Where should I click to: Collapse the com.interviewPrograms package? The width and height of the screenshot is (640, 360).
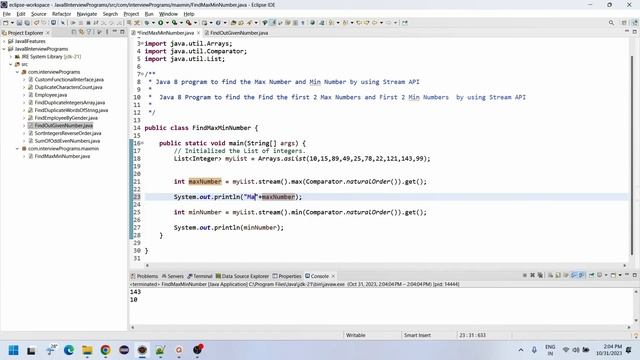pos(17,72)
